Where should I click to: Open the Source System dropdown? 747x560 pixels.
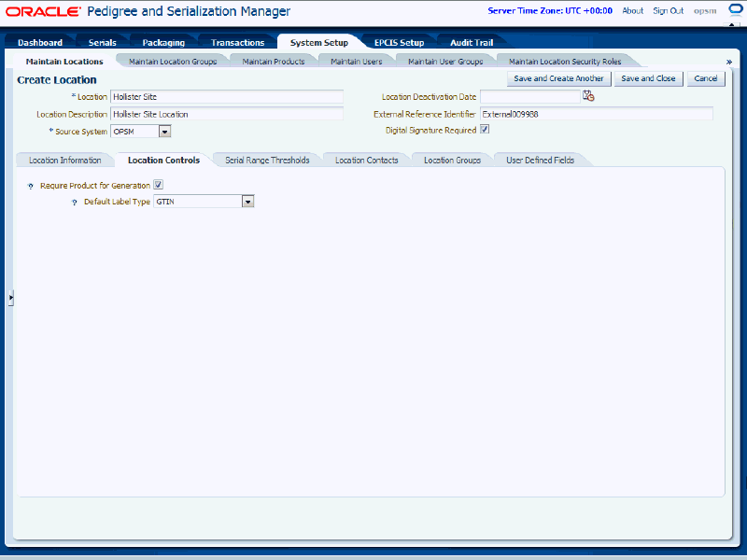click(x=165, y=132)
